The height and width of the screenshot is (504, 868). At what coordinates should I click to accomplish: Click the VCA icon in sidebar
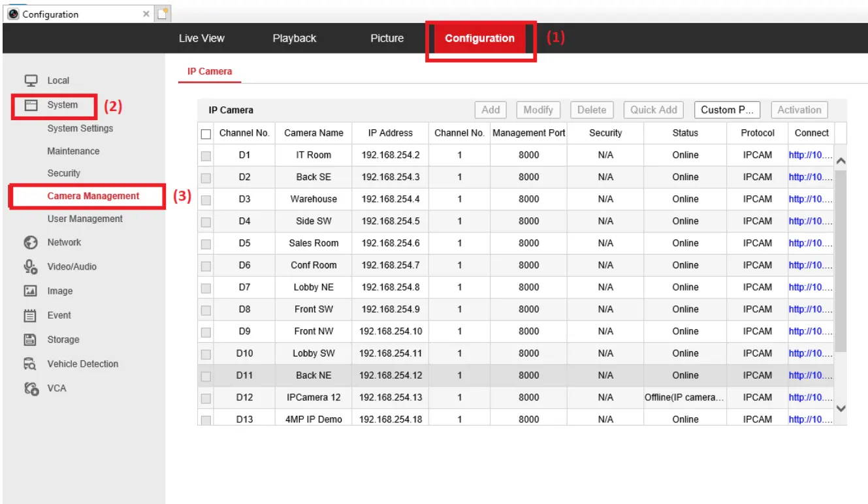(x=30, y=388)
